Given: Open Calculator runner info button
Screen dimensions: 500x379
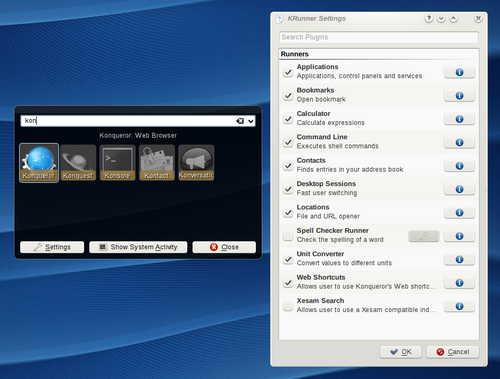Looking at the screenshot, I should click(x=459, y=119).
